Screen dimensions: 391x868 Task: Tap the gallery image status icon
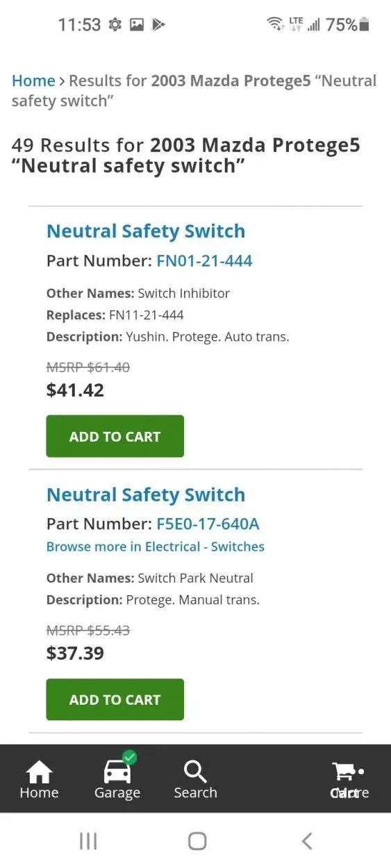[x=137, y=25]
